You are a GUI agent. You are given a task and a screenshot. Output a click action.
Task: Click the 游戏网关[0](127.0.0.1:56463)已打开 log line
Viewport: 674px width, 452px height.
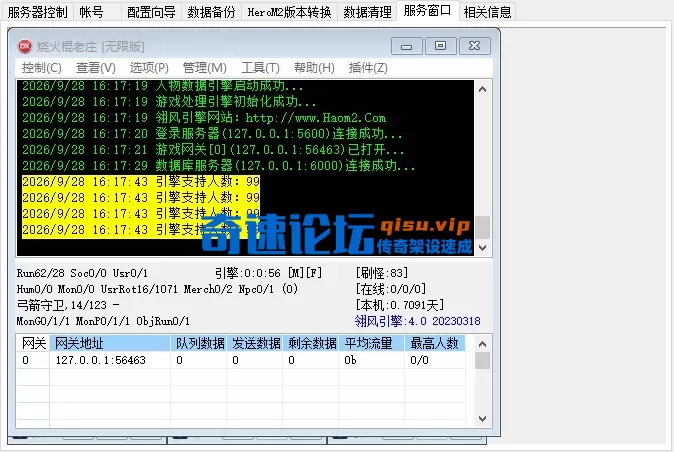pos(213,150)
